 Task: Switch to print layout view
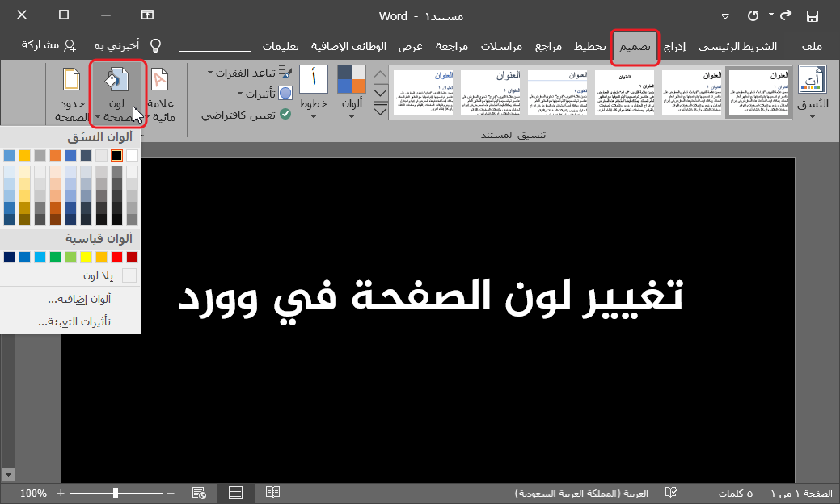235,493
